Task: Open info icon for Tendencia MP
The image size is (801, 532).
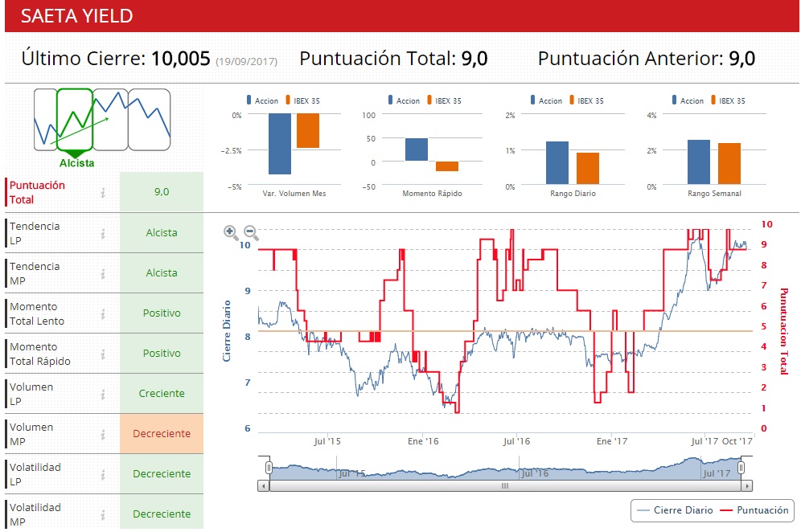Action: (103, 274)
